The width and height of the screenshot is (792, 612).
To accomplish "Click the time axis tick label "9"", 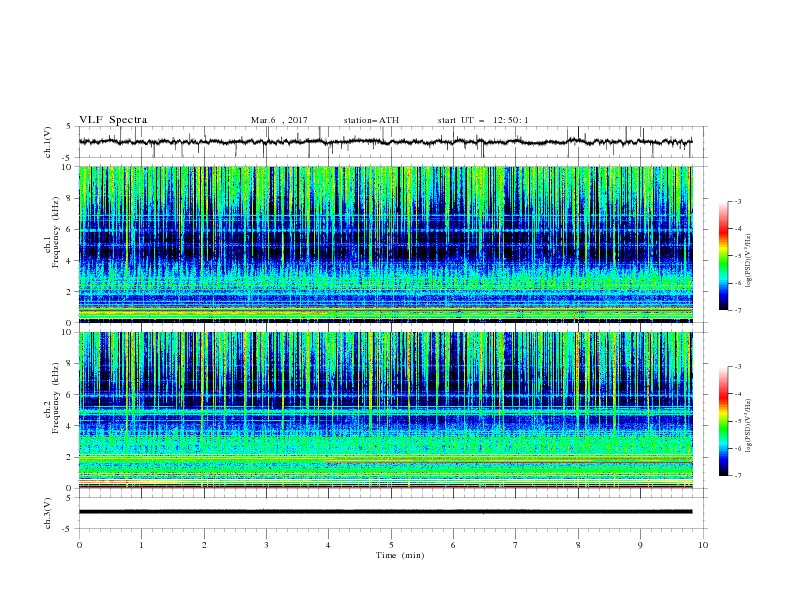I will pyautogui.click(x=640, y=545).
